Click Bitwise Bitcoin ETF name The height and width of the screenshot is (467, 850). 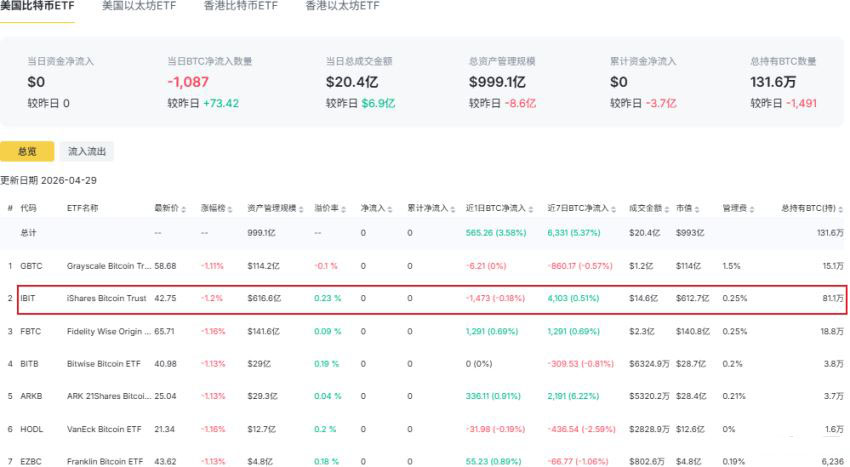coord(104,363)
